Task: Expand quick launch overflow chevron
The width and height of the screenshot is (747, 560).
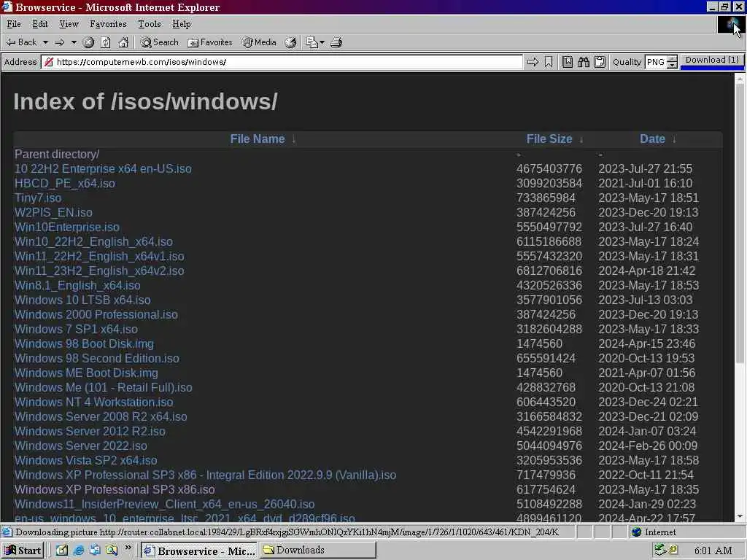Action: (128, 548)
